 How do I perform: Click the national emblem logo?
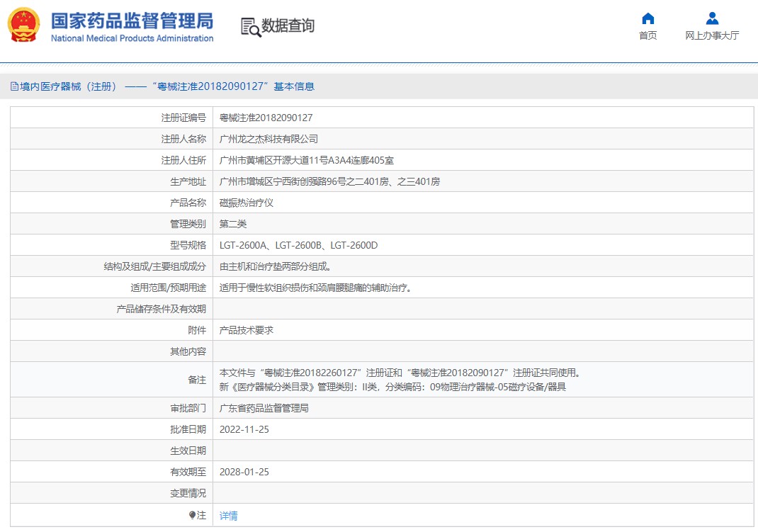tap(24, 26)
